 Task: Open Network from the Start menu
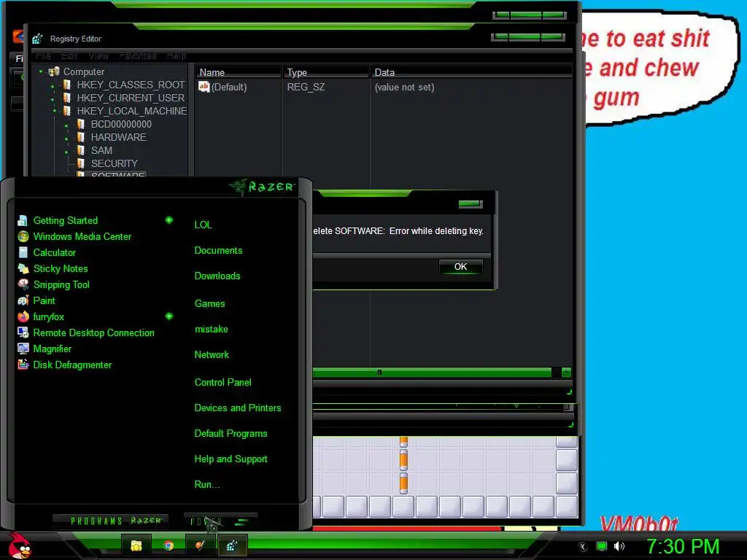[x=212, y=355]
